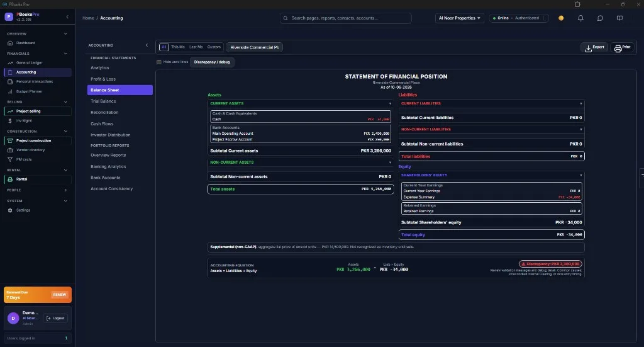Click the Accounting clipboard icon in sidebar
The height and width of the screenshot is (347, 644).
[x=10, y=72]
